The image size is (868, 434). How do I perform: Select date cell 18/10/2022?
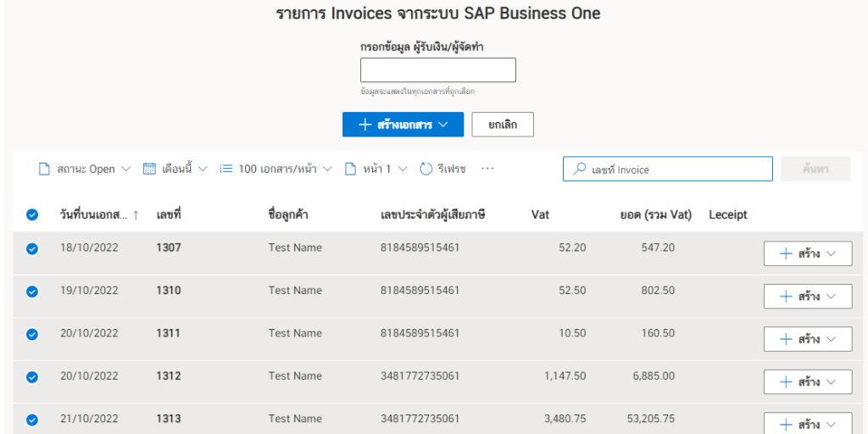click(89, 248)
